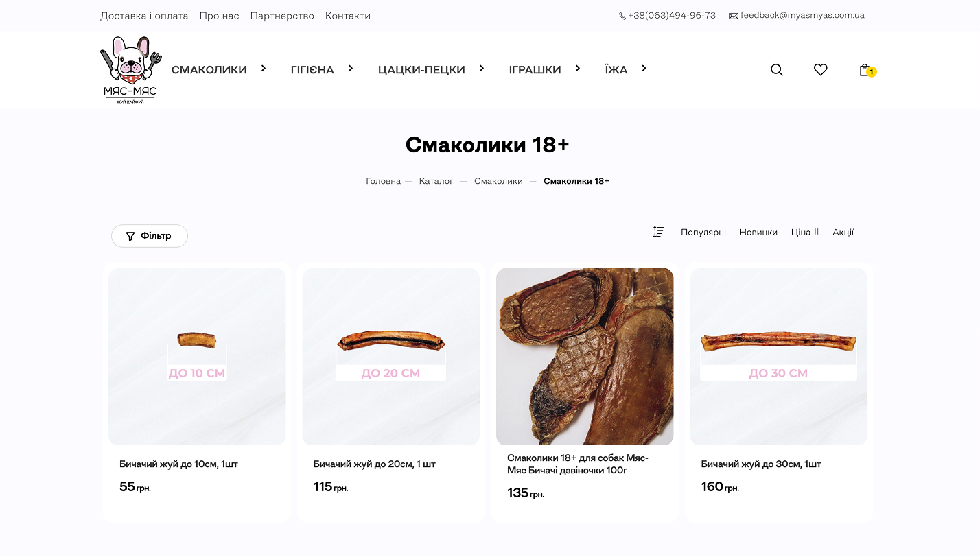Click the envelope email icon
The image size is (980, 557).
tap(734, 16)
